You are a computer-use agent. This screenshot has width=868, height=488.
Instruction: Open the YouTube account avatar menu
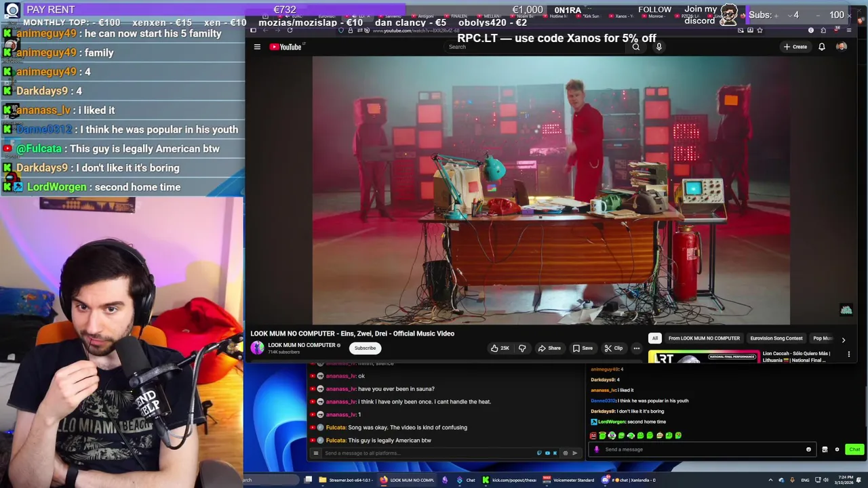click(842, 47)
